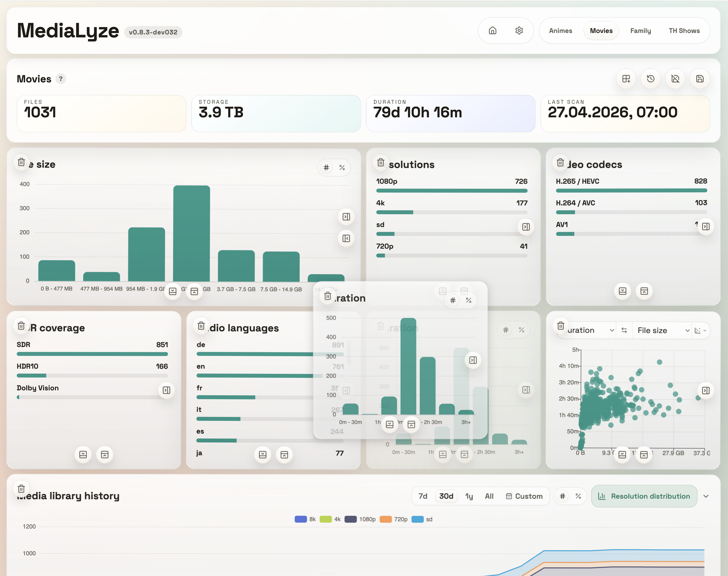Expand scatter plot widget width
Screen dimensions: 728x576
point(706,391)
